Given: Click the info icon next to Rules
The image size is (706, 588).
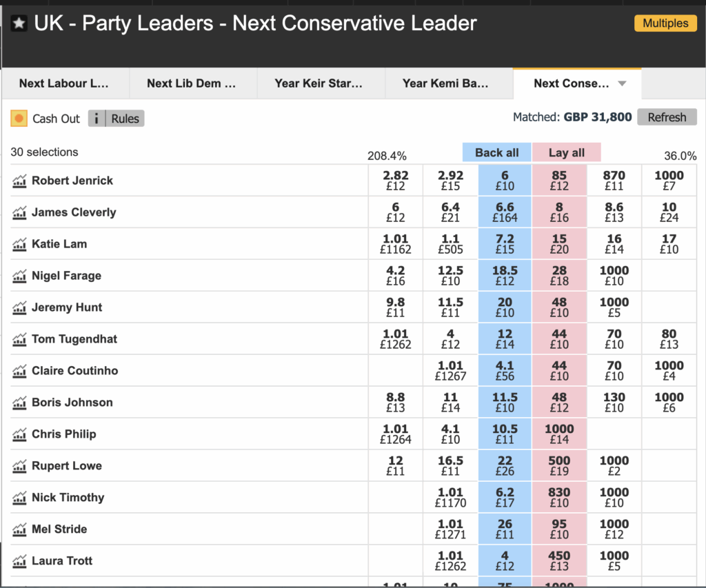Looking at the screenshot, I should [x=97, y=119].
